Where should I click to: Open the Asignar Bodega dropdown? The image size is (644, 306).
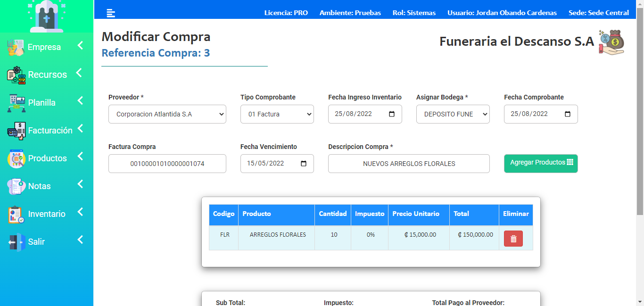453,114
